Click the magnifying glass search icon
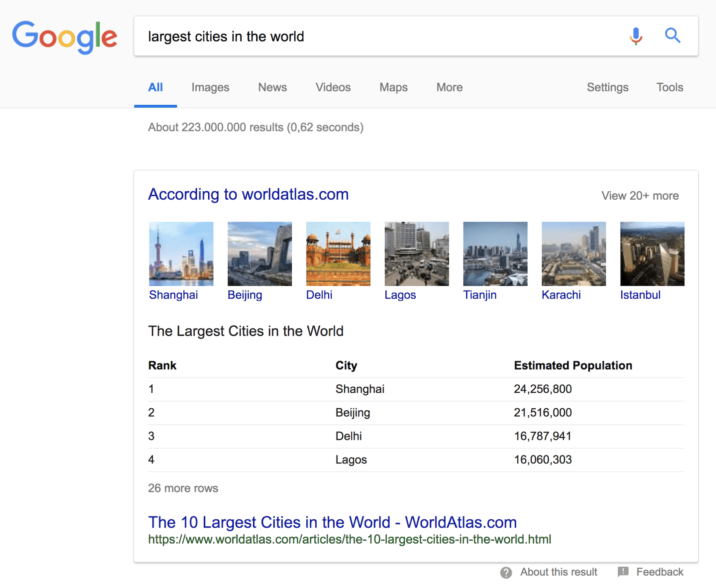The height and width of the screenshot is (588, 716). tap(672, 36)
